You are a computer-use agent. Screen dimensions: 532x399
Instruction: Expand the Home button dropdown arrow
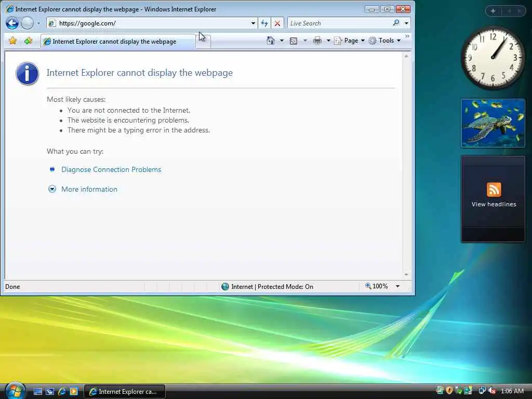coord(282,41)
